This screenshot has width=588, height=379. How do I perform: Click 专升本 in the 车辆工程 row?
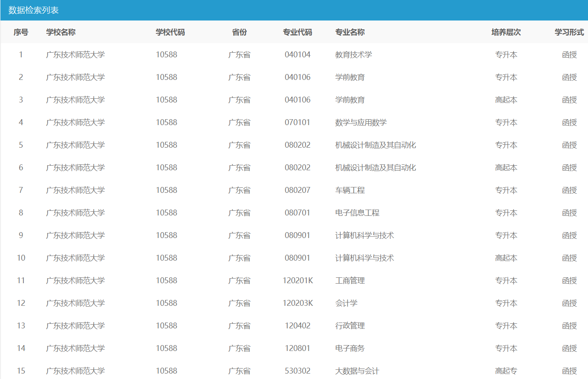tap(506, 190)
